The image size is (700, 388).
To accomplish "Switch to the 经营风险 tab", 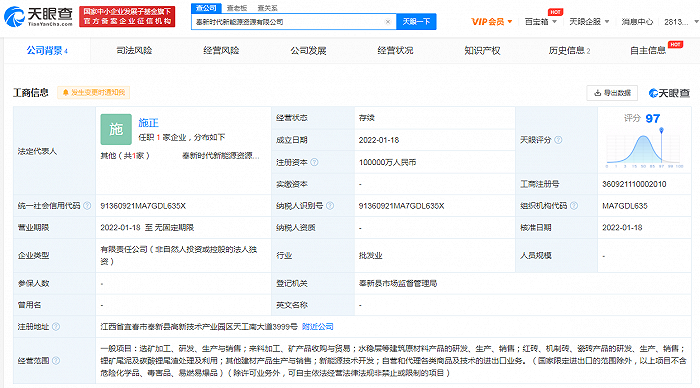I will 221,50.
